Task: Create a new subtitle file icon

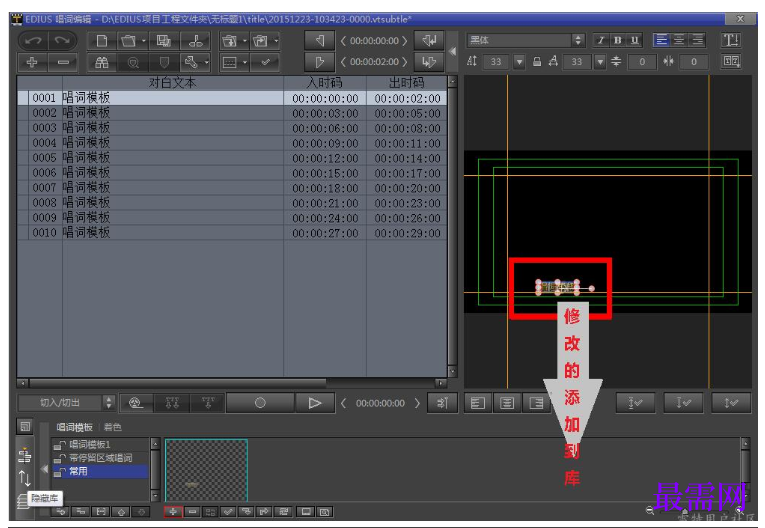Action: (101, 41)
